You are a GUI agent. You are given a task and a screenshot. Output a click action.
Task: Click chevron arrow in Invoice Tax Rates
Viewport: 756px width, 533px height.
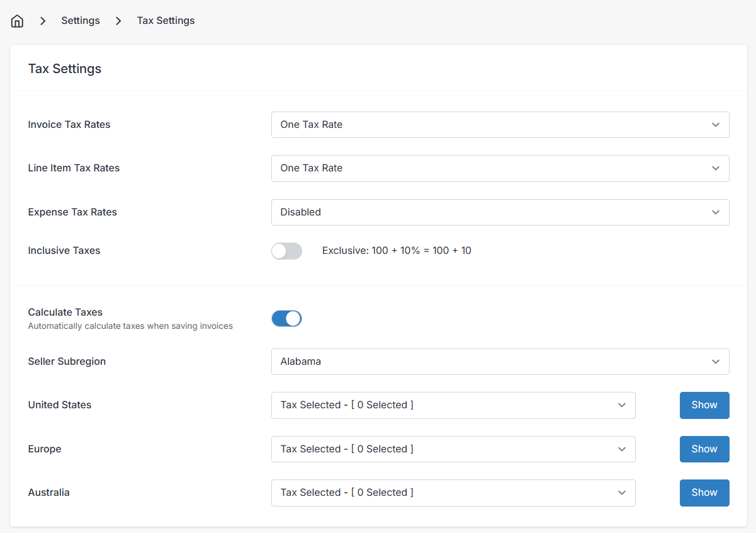pos(715,125)
